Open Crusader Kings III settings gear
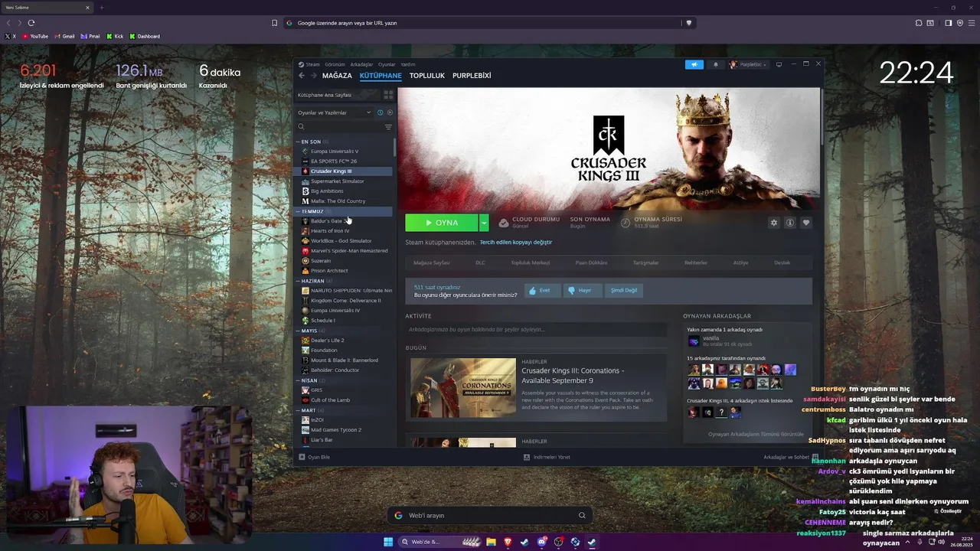 (774, 223)
